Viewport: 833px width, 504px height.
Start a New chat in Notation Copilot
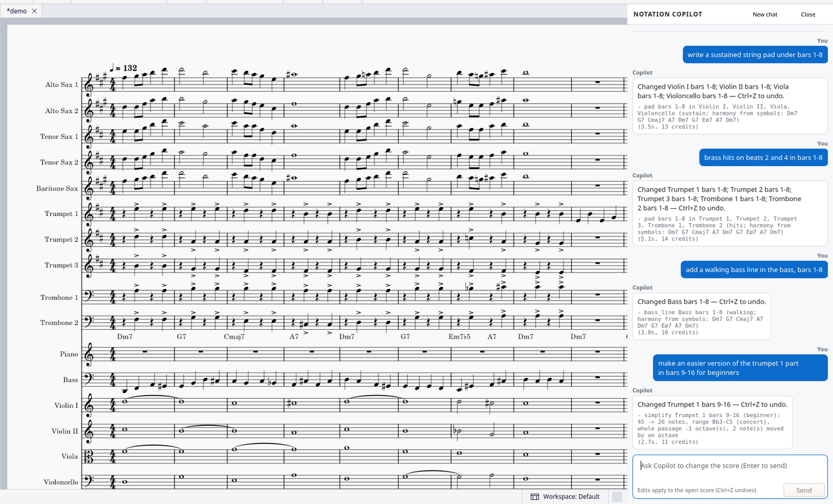765,14
